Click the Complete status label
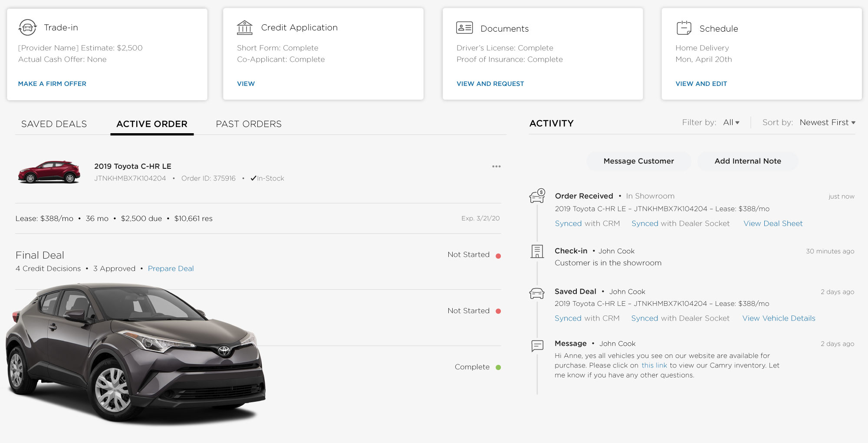 [472, 367]
